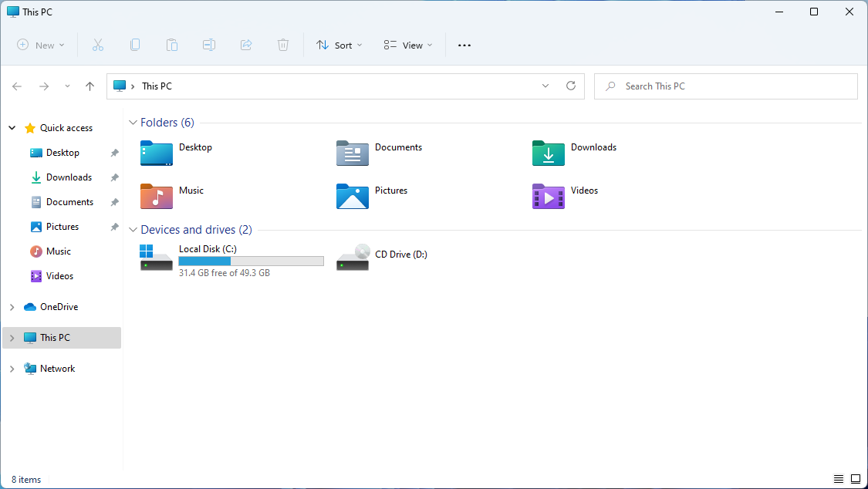Image resolution: width=868 pixels, height=489 pixels.
Task: Open the Sort dropdown menu
Action: click(339, 46)
